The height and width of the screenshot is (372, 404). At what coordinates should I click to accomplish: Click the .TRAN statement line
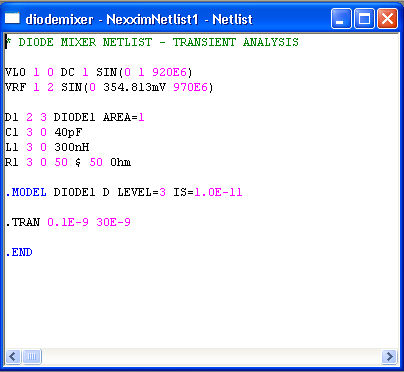pos(68,222)
